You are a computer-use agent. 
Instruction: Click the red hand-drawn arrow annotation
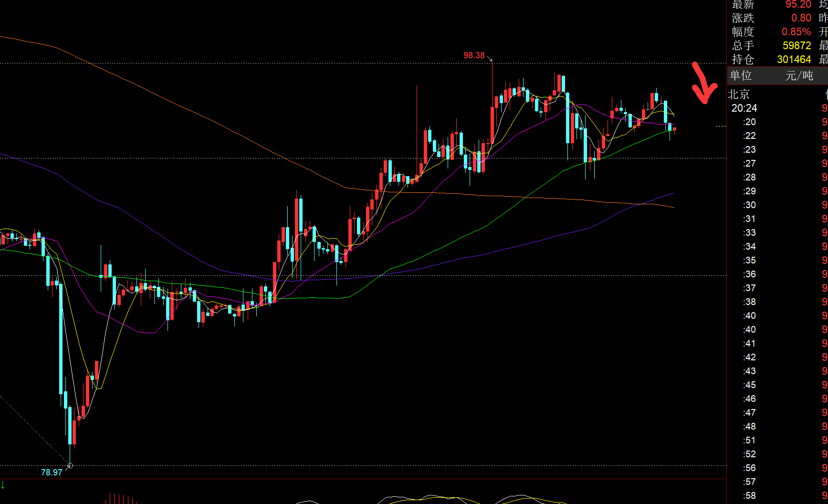point(703,84)
